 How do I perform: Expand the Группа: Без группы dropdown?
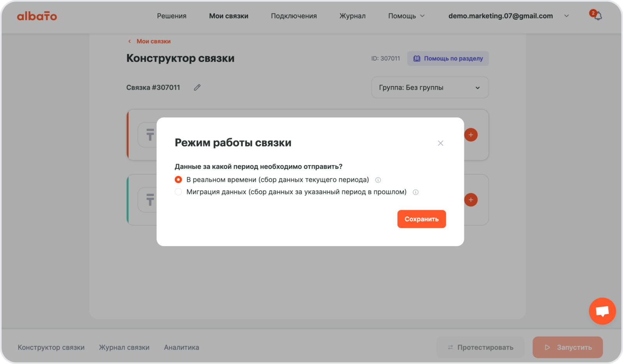(x=430, y=87)
